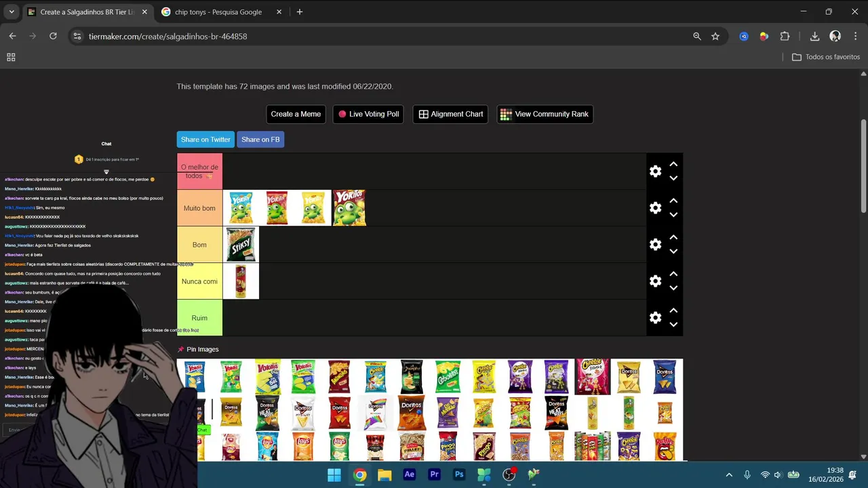Viewport: 868px width, 488px height.
Task: Open File Explorer from the taskbar
Action: point(384,474)
